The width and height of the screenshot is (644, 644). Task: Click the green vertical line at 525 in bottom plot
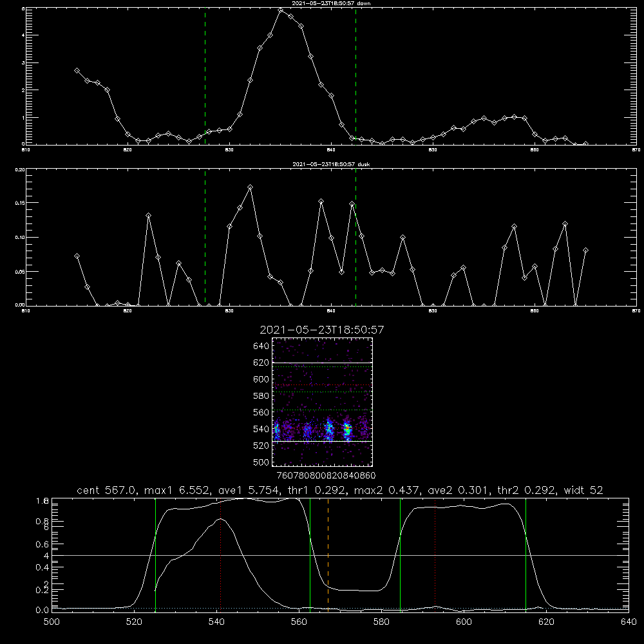coord(155,554)
